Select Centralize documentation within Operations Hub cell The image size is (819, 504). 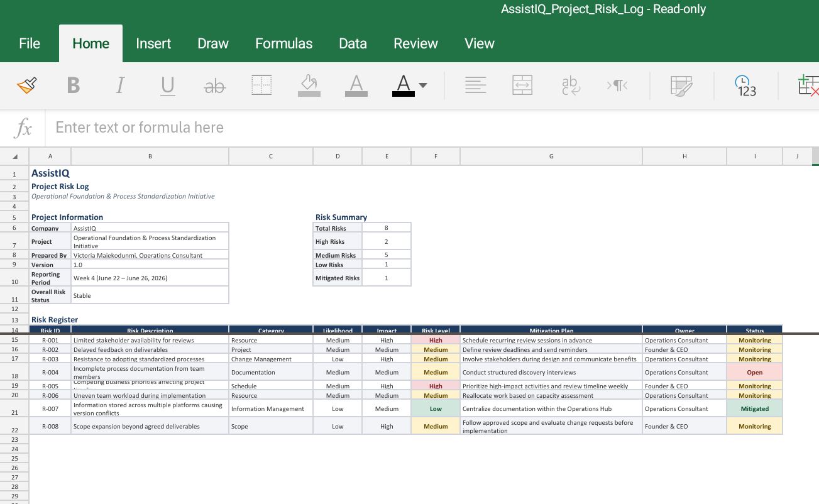pos(551,408)
